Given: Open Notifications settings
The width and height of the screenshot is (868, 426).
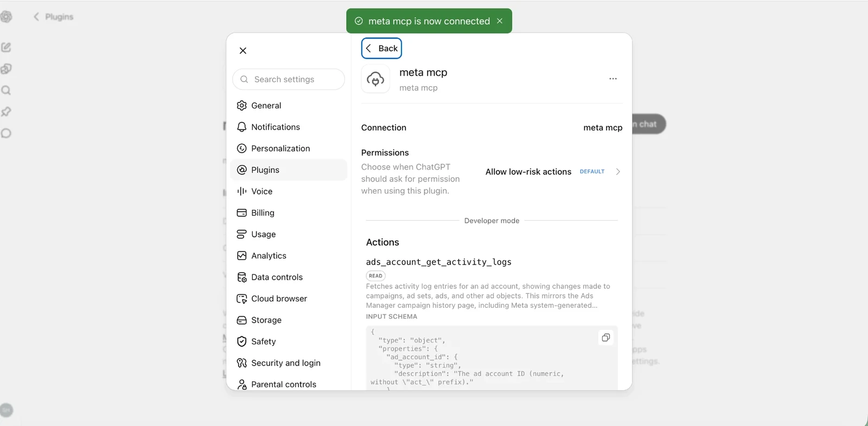Looking at the screenshot, I should pos(289,127).
